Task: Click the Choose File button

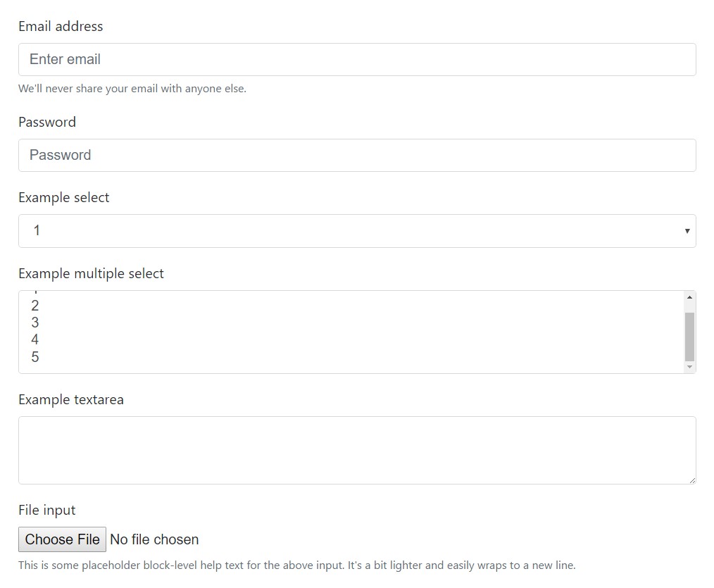Action: coord(62,539)
